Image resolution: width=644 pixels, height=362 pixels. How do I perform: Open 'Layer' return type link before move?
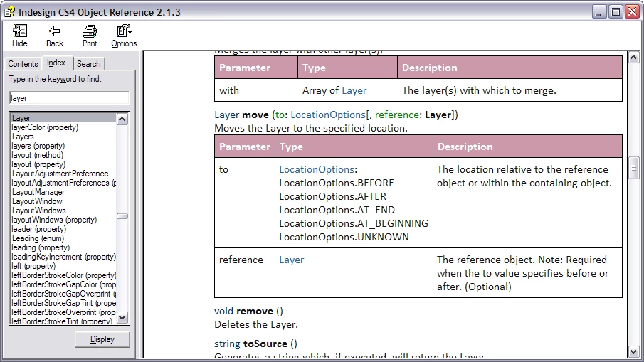(x=227, y=115)
